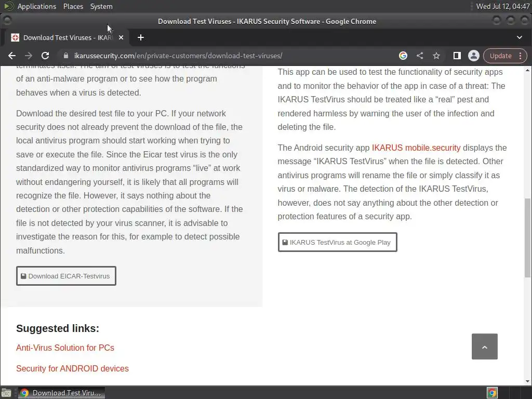The width and height of the screenshot is (532, 399).
Task: Click the Chrome tray icon at bottom right
Action: 492,393
